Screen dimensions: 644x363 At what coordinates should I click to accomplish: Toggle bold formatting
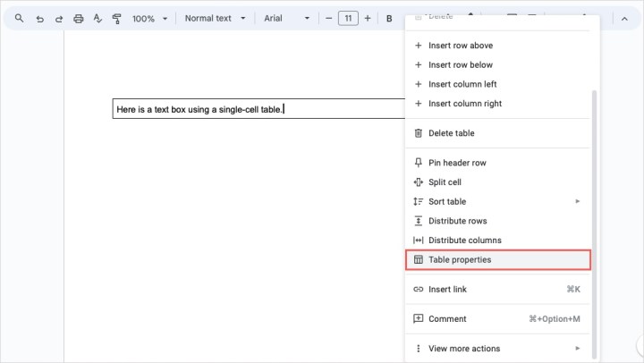click(x=389, y=18)
